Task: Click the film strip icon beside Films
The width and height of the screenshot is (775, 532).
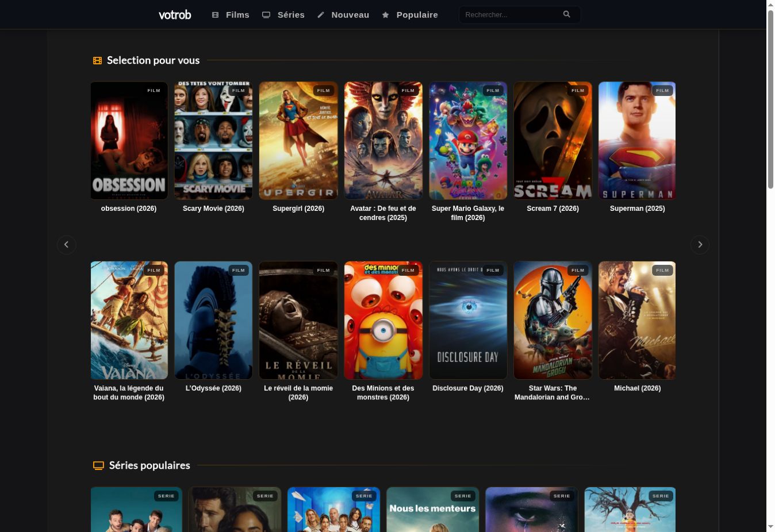Action: click(x=216, y=15)
